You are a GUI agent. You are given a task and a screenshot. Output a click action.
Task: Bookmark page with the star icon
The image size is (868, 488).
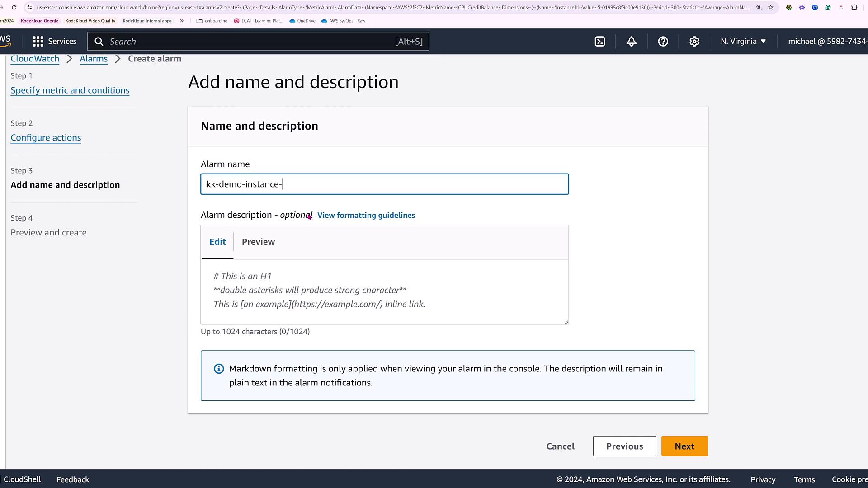pyautogui.click(x=771, y=7)
